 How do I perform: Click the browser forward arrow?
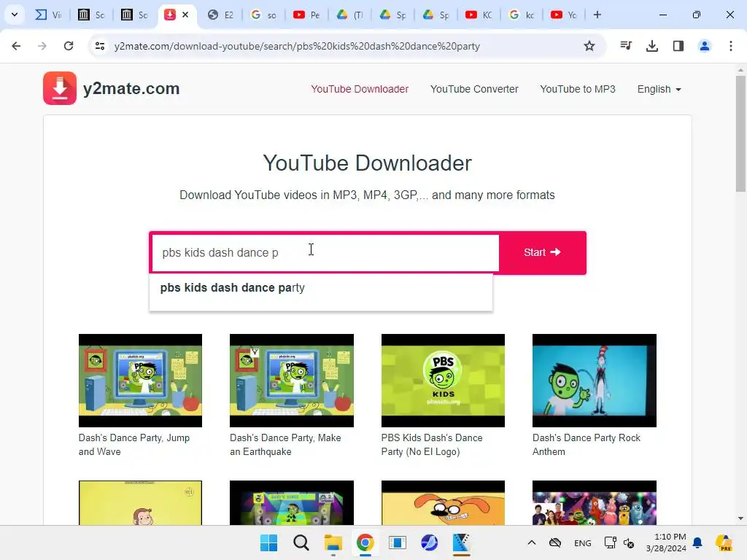(x=42, y=46)
